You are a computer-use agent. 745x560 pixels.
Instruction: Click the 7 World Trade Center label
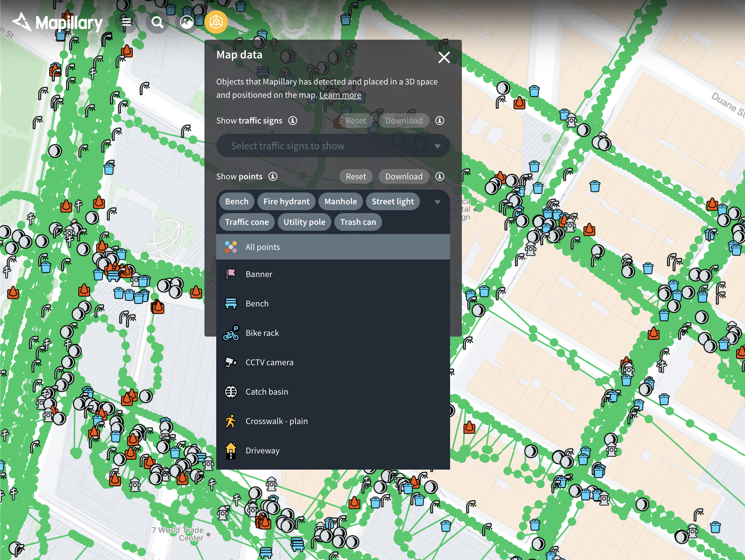pos(178,534)
